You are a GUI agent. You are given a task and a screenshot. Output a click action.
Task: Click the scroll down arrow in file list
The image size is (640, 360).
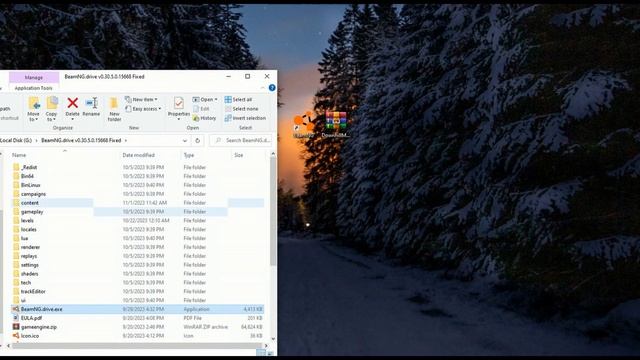click(273, 339)
